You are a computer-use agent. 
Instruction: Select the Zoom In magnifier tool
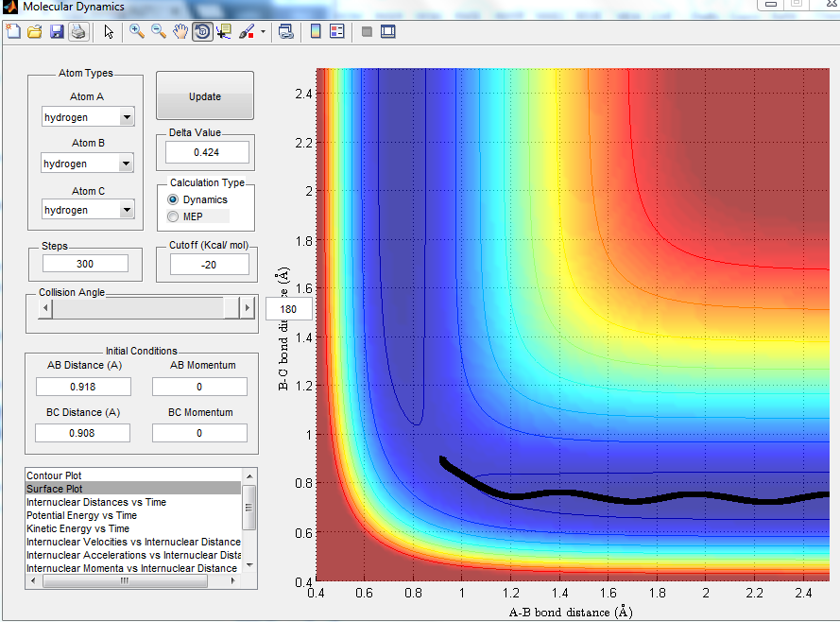137,32
